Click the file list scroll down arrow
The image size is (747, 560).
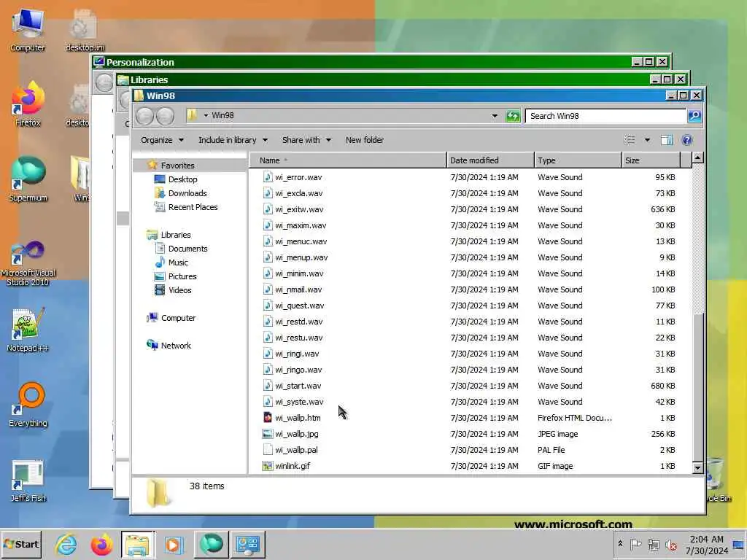(x=697, y=467)
